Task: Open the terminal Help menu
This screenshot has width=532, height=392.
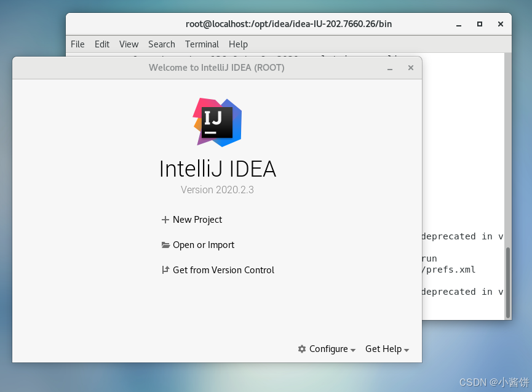Action: [x=238, y=44]
